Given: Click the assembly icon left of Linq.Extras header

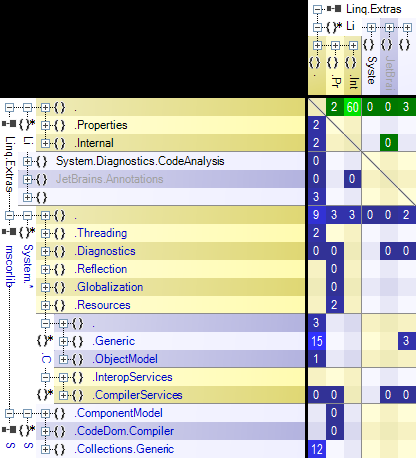Looking at the screenshot, I should (x=334, y=9).
